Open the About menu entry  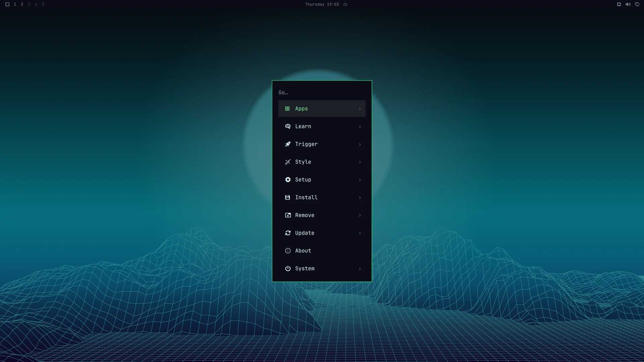(322, 251)
